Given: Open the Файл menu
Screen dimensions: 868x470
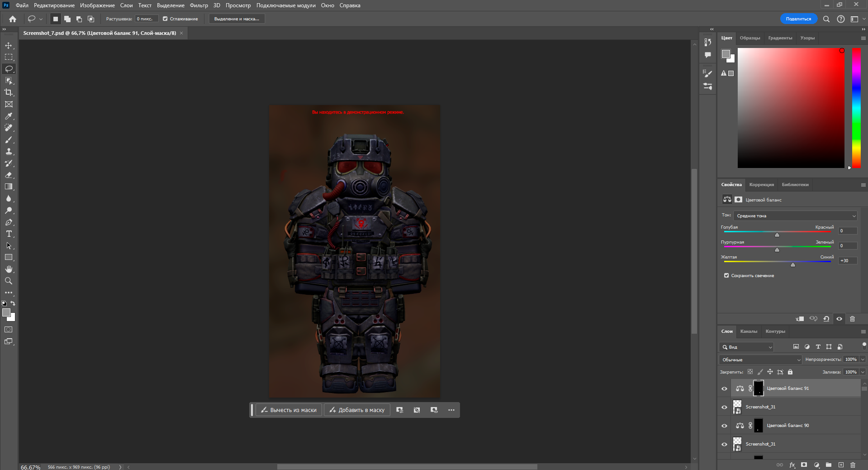Looking at the screenshot, I should click(x=22, y=5).
